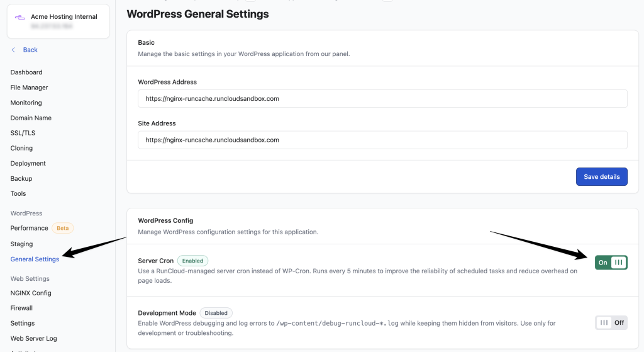Click the WordPress sidebar group label
This screenshot has height=352, width=644.
point(26,213)
